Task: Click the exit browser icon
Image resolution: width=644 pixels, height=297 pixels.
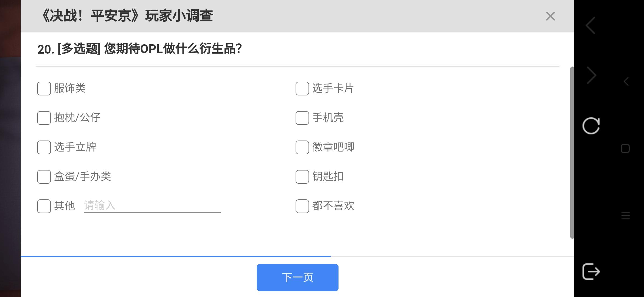Action: (591, 272)
